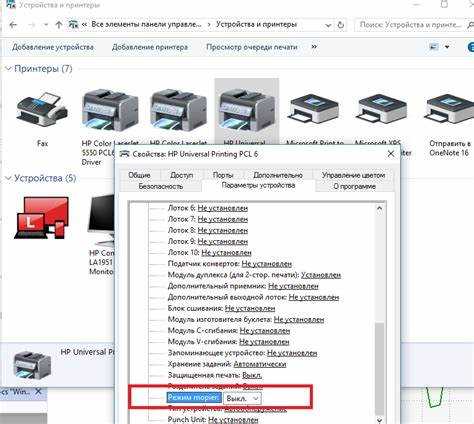Open the Управление цветом tab
Image resolution: width=474 pixels, height=424 pixels.
click(x=353, y=175)
